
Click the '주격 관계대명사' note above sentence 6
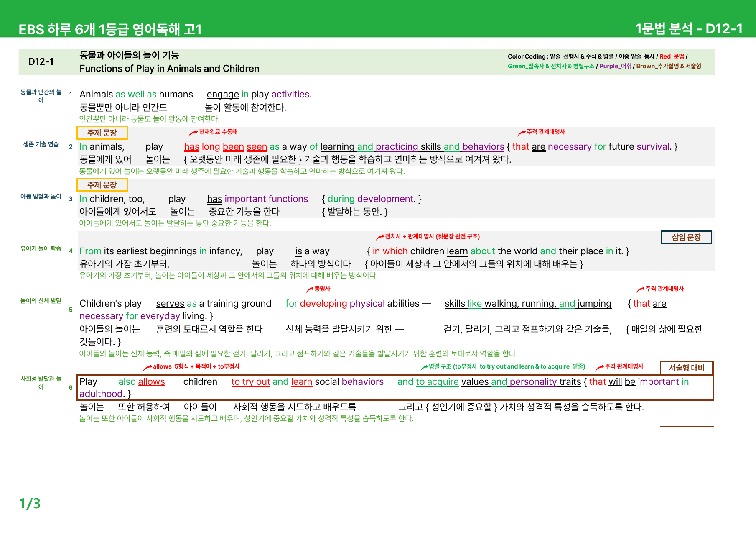624,366
